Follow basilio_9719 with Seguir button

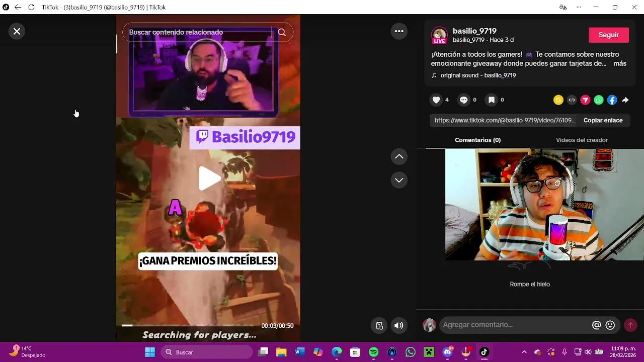[609, 35]
